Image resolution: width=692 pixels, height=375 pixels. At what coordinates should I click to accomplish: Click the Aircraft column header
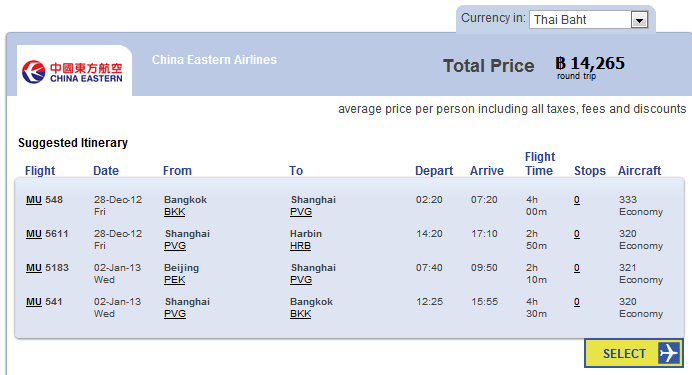639,171
